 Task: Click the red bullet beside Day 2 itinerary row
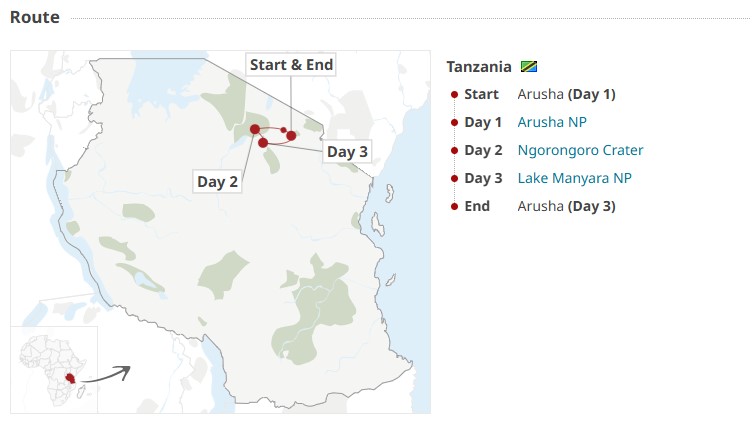[x=455, y=151]
